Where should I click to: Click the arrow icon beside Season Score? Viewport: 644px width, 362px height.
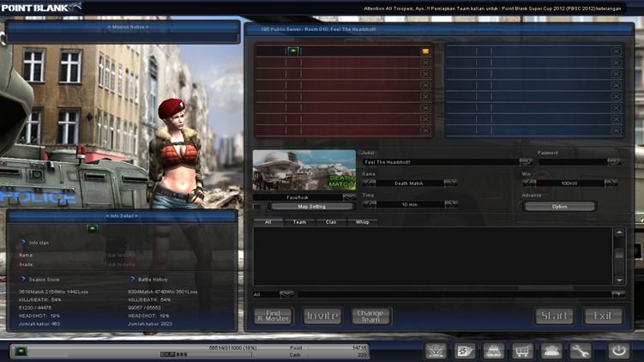pos(23,279)
